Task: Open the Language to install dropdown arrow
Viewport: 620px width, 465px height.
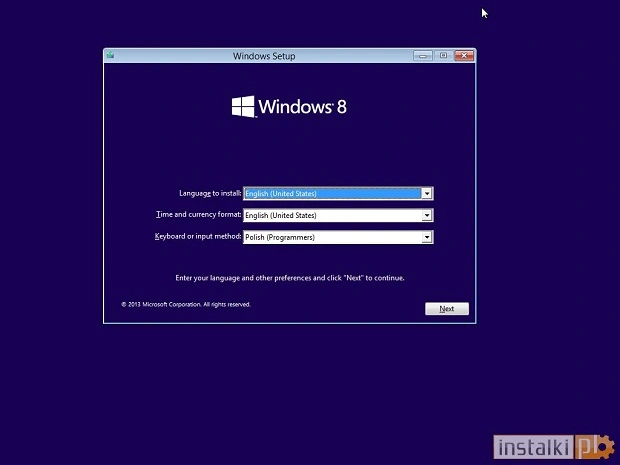Action: click(x=427, y=193)
